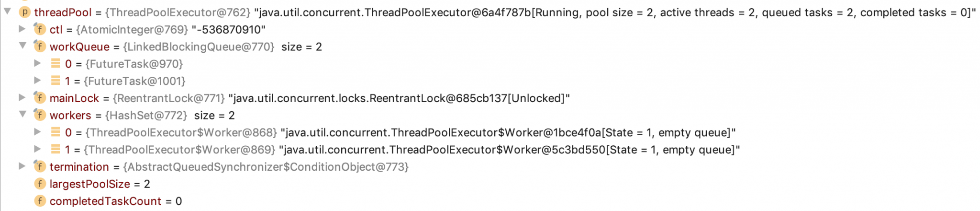Collapse the workQueue node

coord(22,46)
